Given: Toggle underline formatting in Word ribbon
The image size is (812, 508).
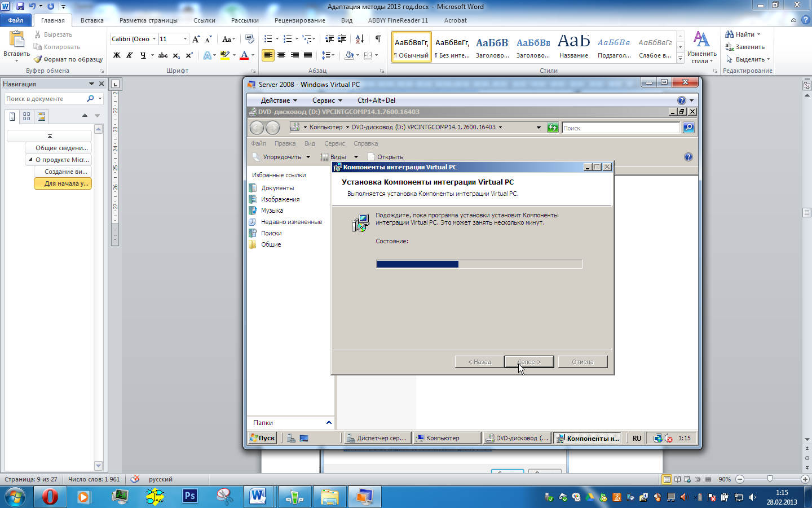Looking at the screenshot, I should coord(143,55).
